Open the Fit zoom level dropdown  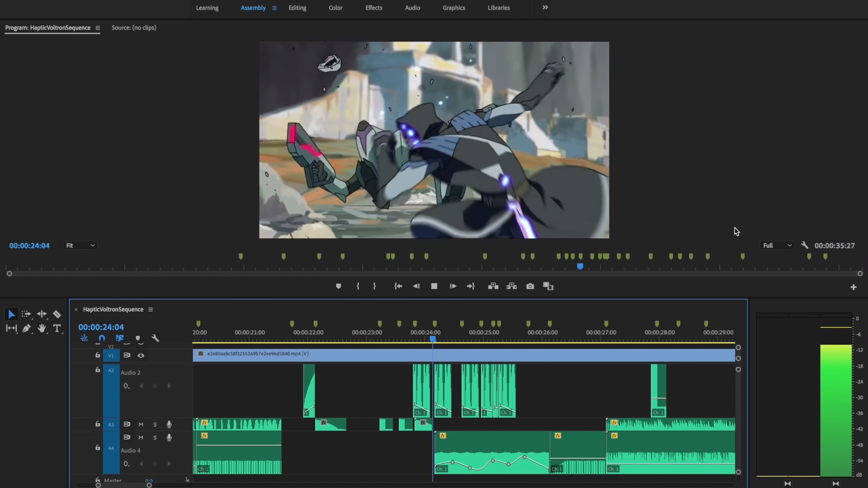80,246
